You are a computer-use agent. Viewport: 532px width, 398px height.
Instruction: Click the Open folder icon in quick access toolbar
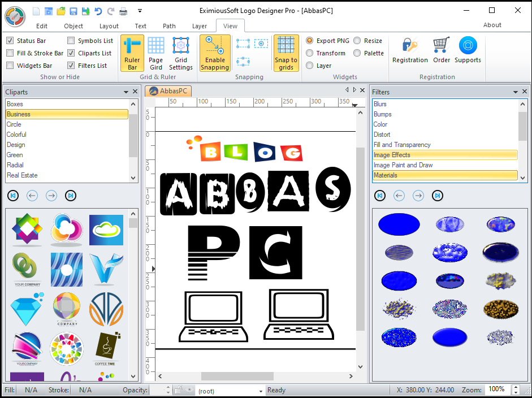coord(61,11)
